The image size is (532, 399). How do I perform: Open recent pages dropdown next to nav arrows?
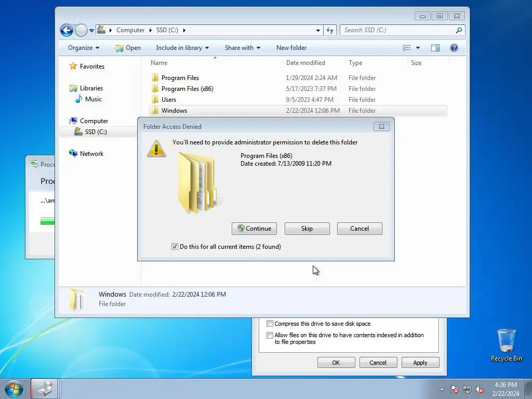click(91, 31)
